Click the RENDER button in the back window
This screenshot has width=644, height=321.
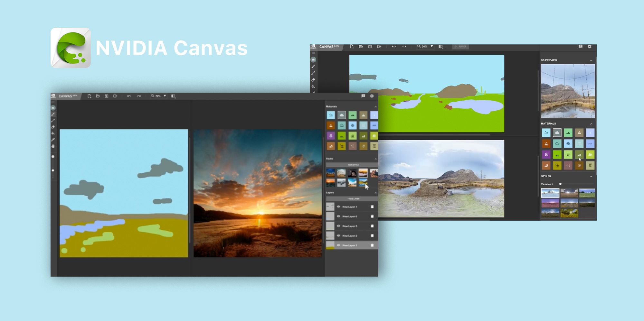pos(461,47)
